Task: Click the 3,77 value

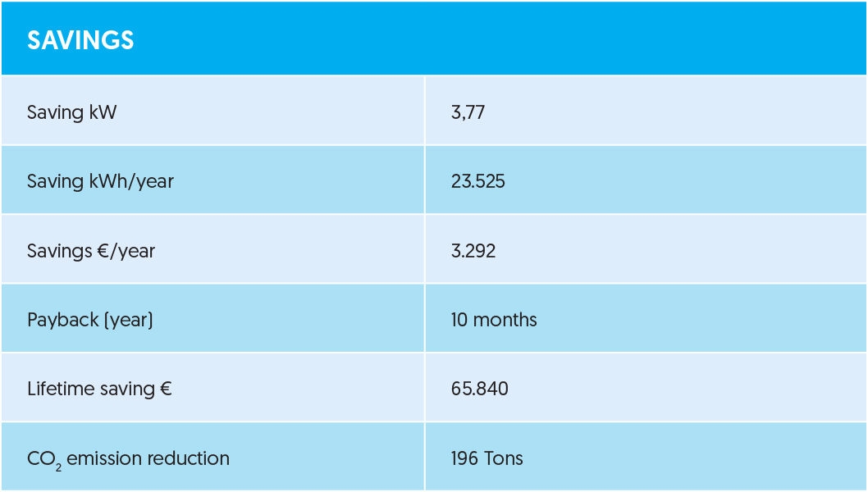Action: pyautogui.click(x=468, y=112)
